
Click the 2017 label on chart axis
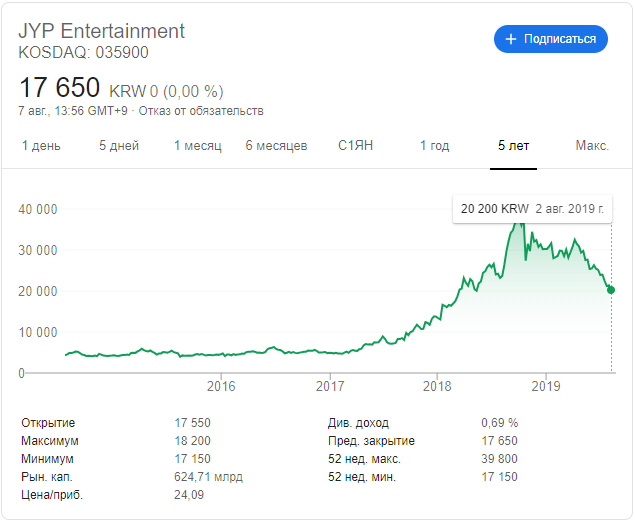329,385
